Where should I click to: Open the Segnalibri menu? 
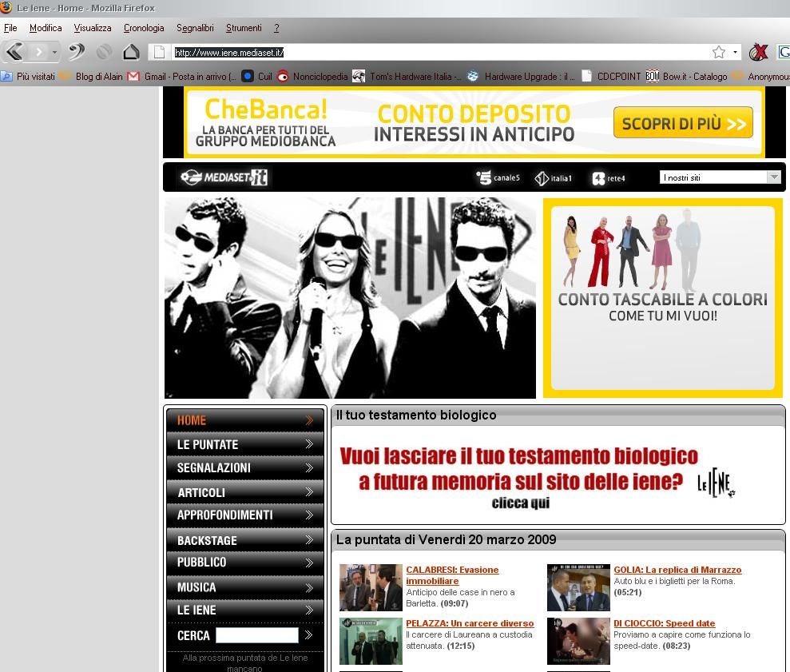pyautogui.click(x=195, y=28)
